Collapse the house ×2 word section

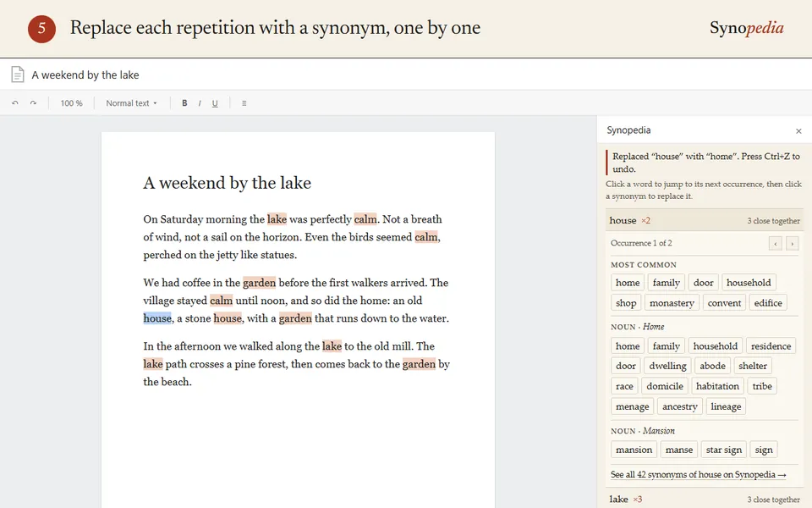[705, 220]
